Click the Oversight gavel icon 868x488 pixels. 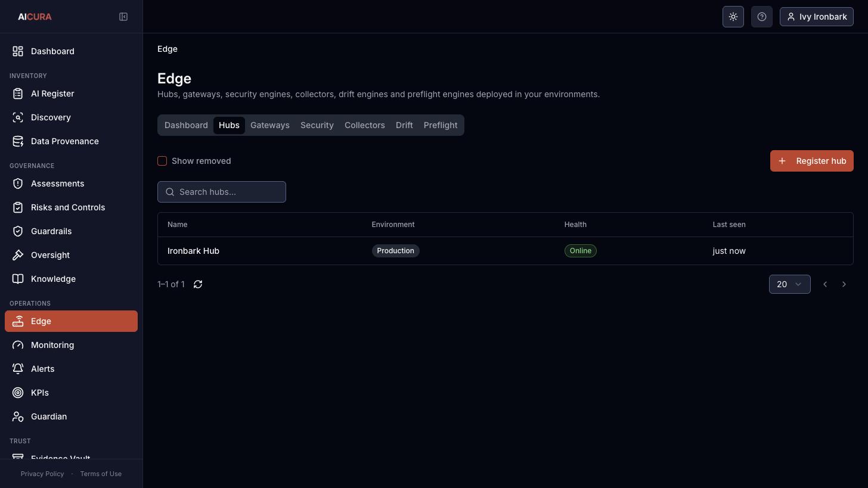(18, 255)
